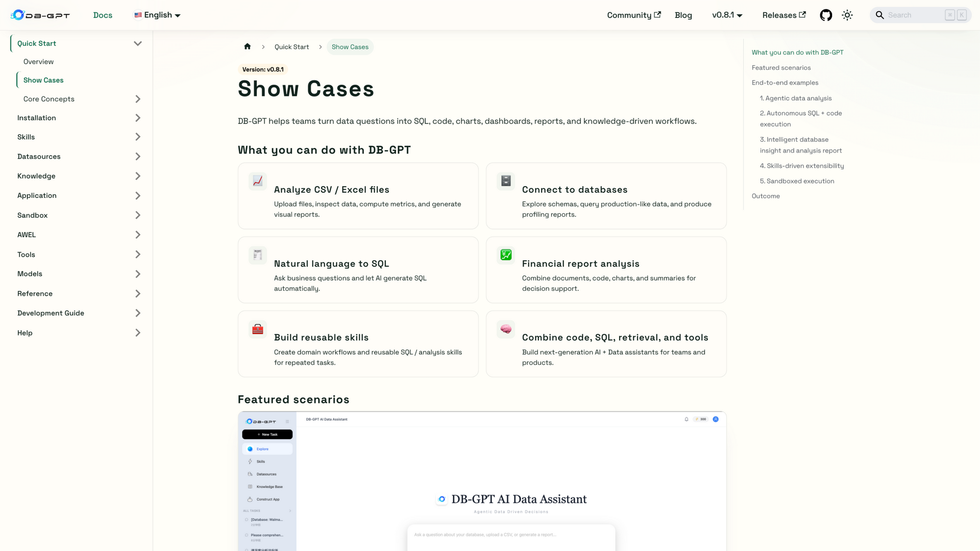Click Quick Start breadcrumb link
The height and width of the screenshot is (551, 980).
click(291, 47)
